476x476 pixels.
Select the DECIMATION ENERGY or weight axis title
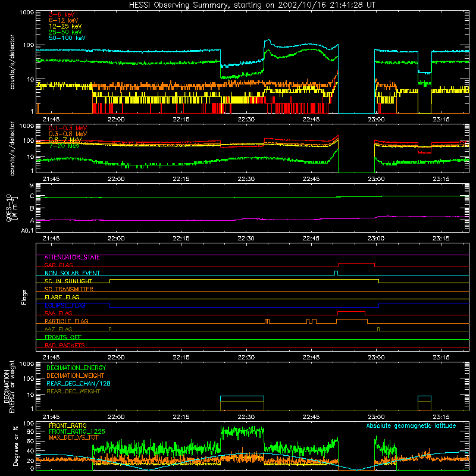pyautogui.click(x=9, y=386)
